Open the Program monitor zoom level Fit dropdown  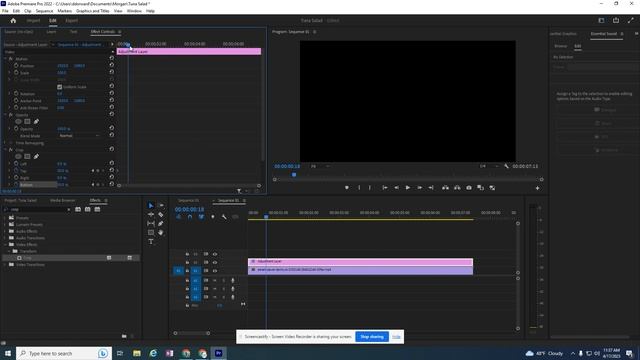pos(320,166)
